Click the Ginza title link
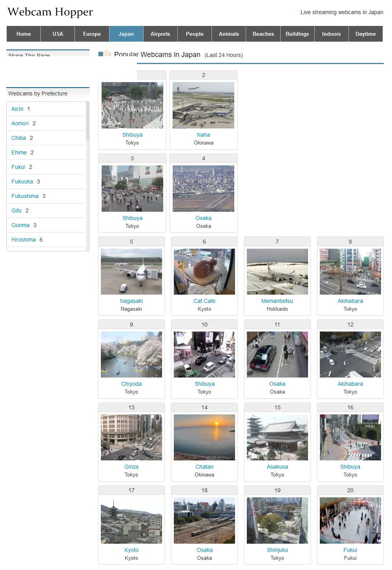This screenshot has height=570, width=392. pos(131,467)
